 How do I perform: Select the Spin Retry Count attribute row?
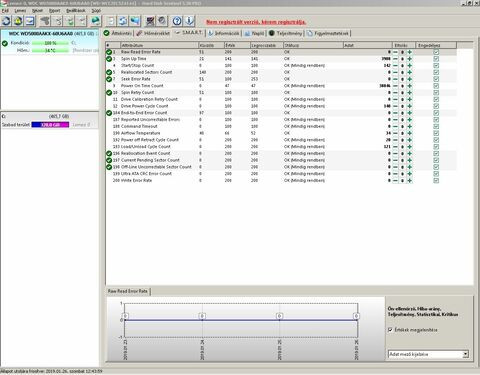281,93
